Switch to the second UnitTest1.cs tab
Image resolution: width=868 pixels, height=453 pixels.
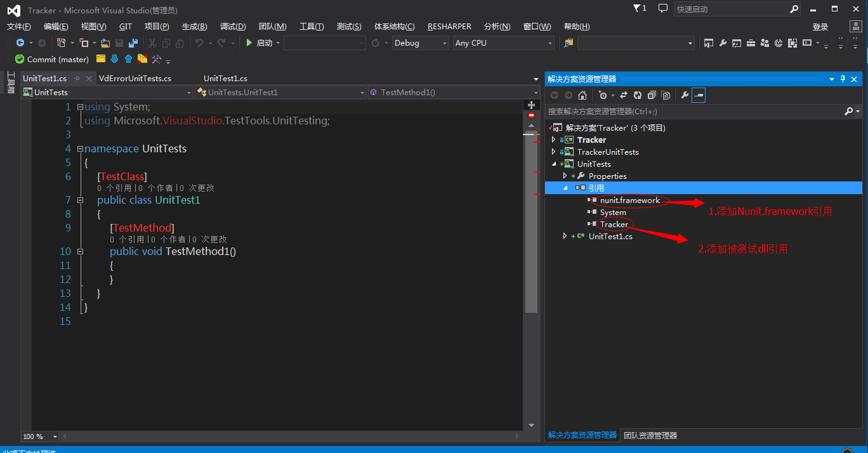coord(225,79)
